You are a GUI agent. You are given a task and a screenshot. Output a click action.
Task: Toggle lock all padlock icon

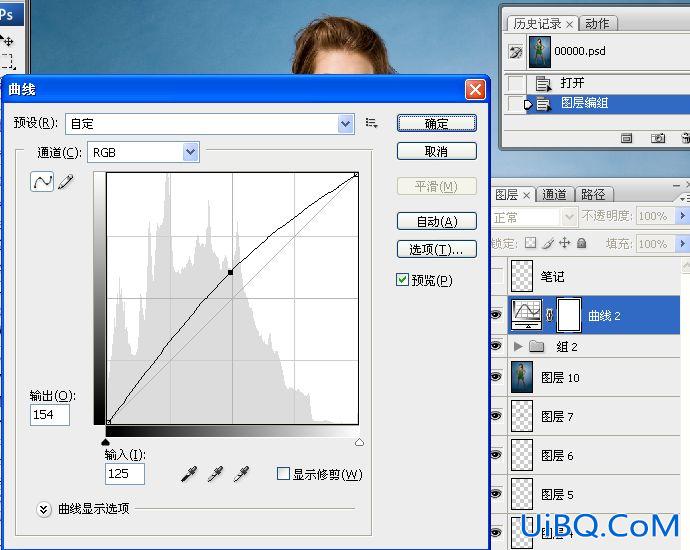pos(581,243)
